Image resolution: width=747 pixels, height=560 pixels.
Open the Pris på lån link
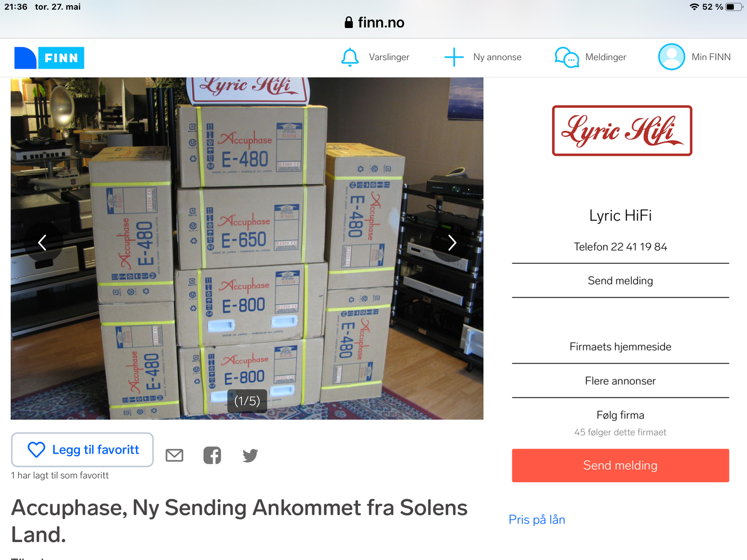click(x=537, y=520)
